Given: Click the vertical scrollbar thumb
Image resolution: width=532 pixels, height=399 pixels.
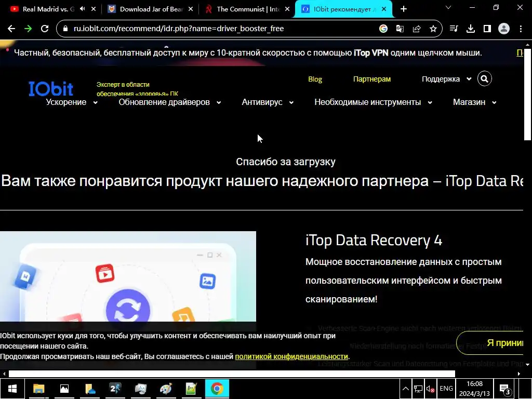Looking at the screenshot, I should click(527, 94).
